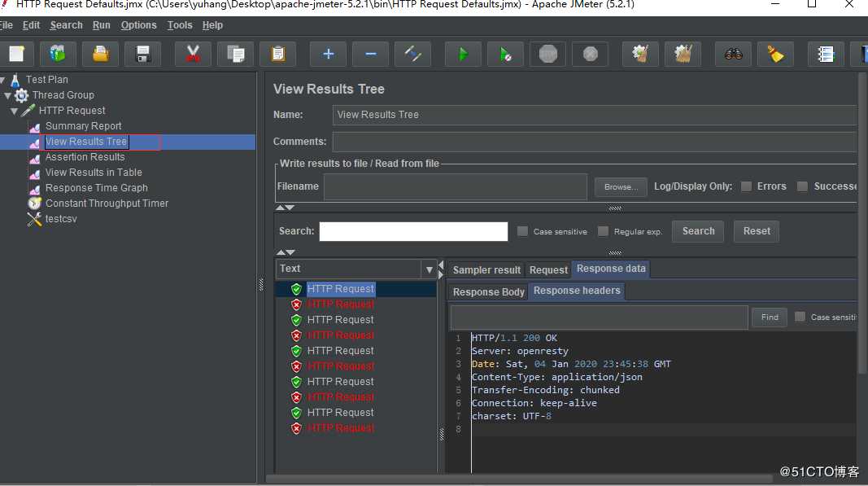Click Start no pauses icon
The width and height of the screenshot is (868, 486).
click(x=505, y=54)
